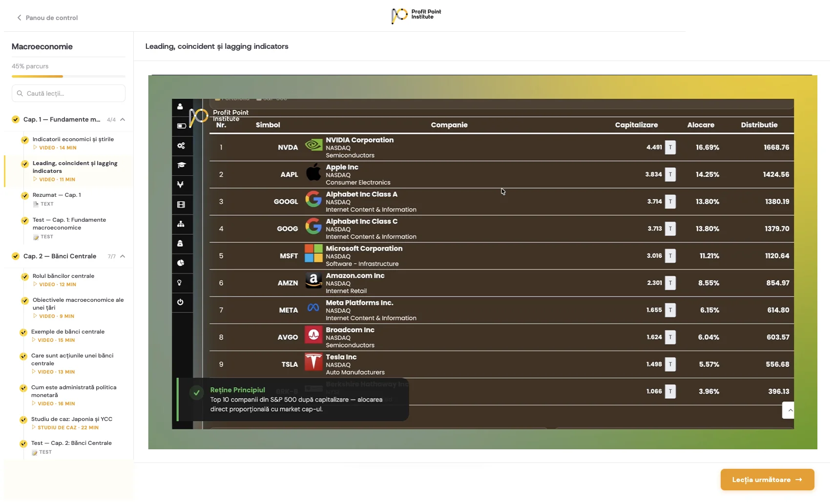
Task: Select the graduation cap icon in video sidebar
Action: [x=181, y=165]
